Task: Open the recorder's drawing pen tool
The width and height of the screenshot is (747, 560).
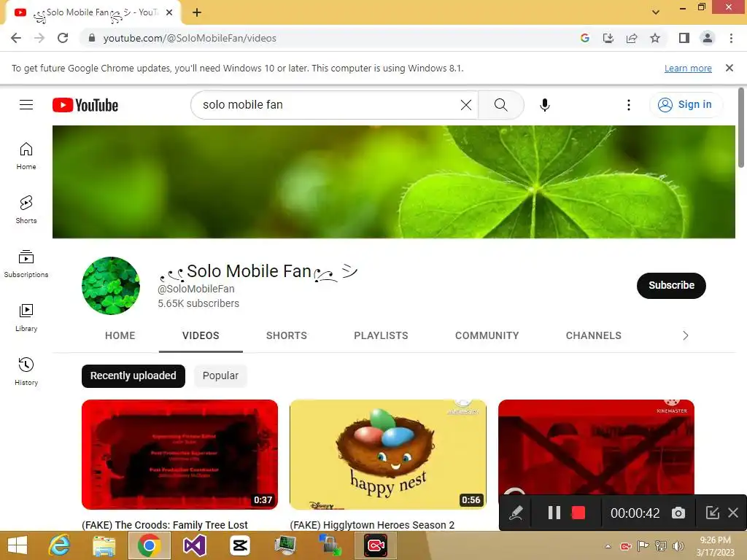Action: click(x=516, y=513)
